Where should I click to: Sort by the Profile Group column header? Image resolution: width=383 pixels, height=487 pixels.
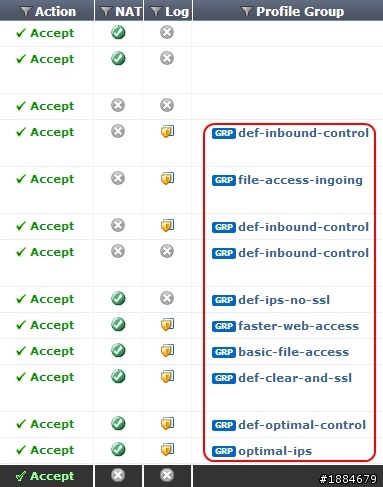[300, 12]
